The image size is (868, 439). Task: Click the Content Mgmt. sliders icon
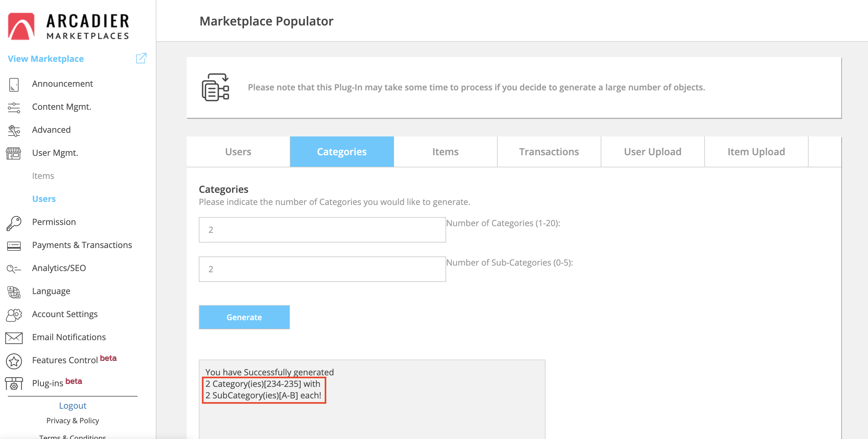point(14,108)
